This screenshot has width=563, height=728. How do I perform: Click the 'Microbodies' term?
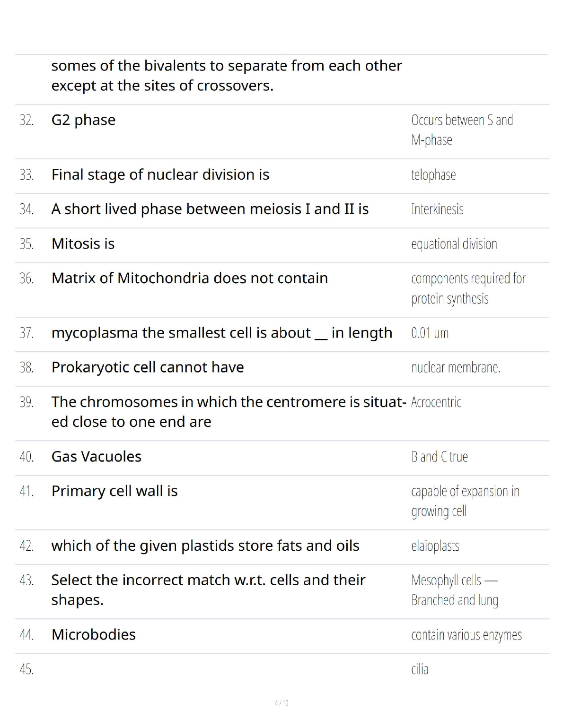(93, 634)
